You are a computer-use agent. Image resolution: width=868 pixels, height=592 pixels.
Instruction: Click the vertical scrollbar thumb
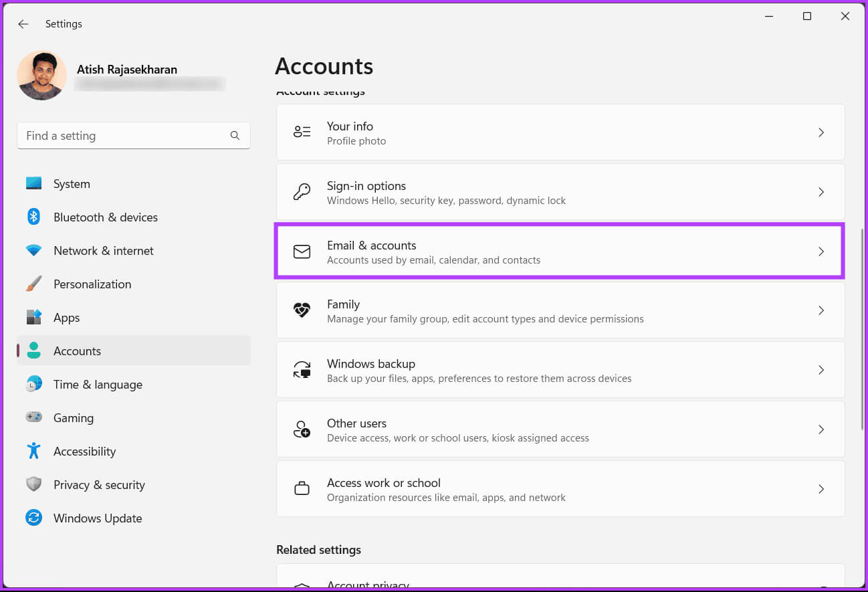coord(862,329)
